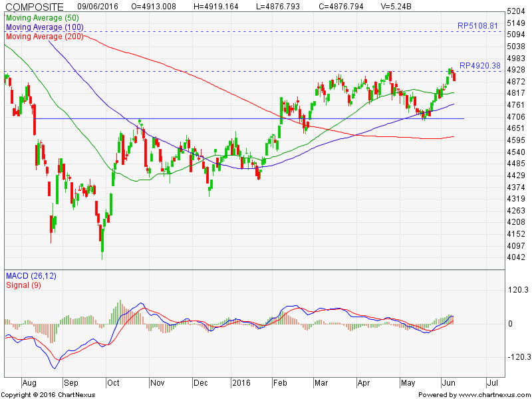Click the 120.3 MACD axis value
Image resolution: width=532 pixels, height=399 pixels.
519,289
